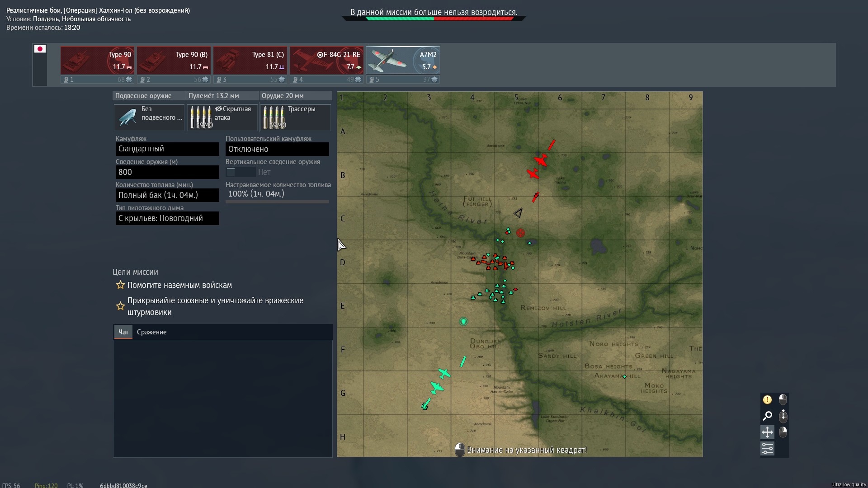Select the Type 90 (B) tank slot
Screen dimensions: 868x488
(174, 61)
